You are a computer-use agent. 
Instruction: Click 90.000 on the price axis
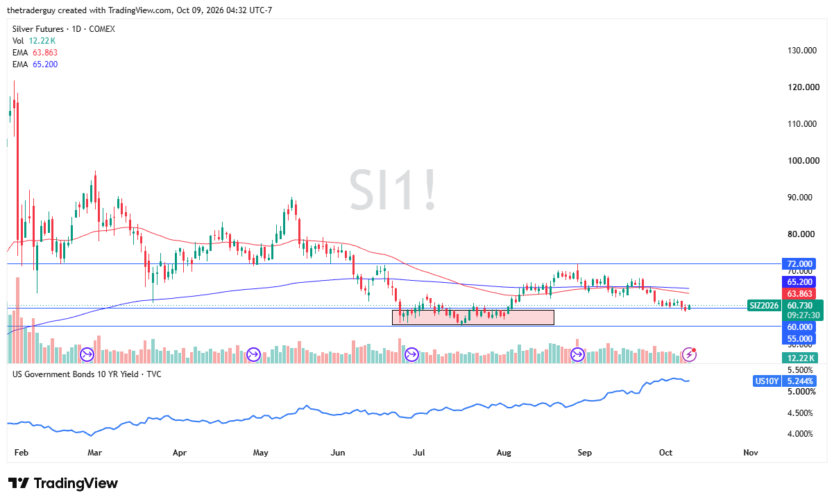pyautogui.click(x=800, y=198)
